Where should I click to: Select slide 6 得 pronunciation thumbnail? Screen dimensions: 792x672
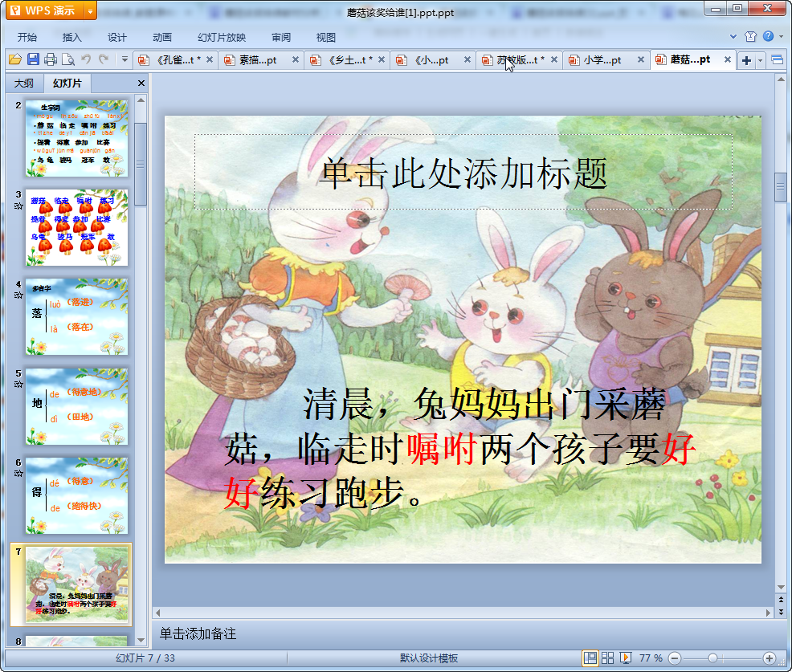[x=77, y=496]
